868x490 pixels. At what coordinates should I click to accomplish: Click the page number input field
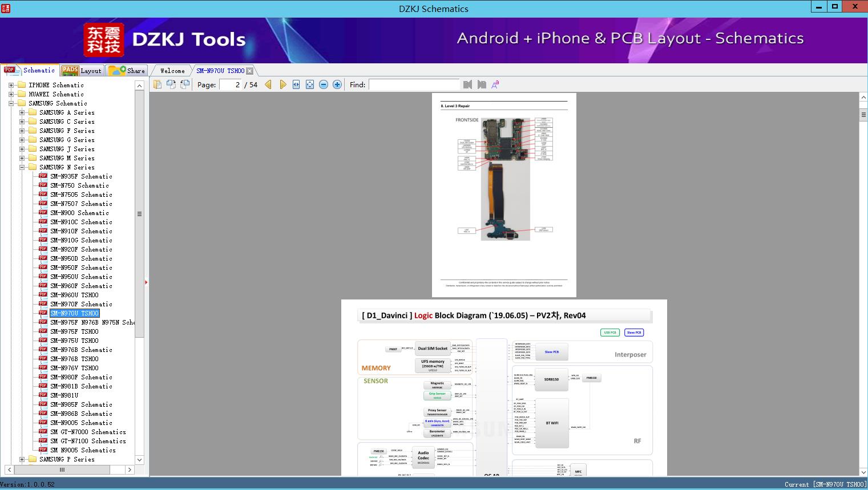coord(231,84)
